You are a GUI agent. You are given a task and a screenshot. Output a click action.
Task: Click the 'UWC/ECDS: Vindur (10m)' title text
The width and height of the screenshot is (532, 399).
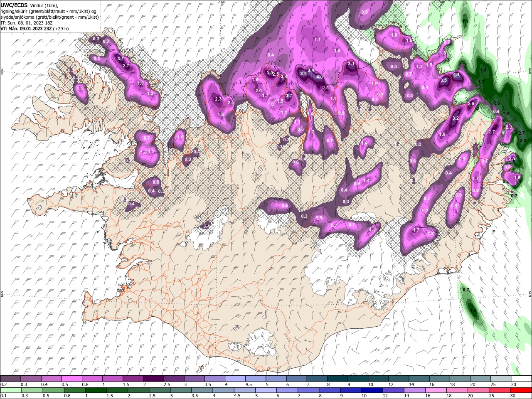(x=30, y=5)
